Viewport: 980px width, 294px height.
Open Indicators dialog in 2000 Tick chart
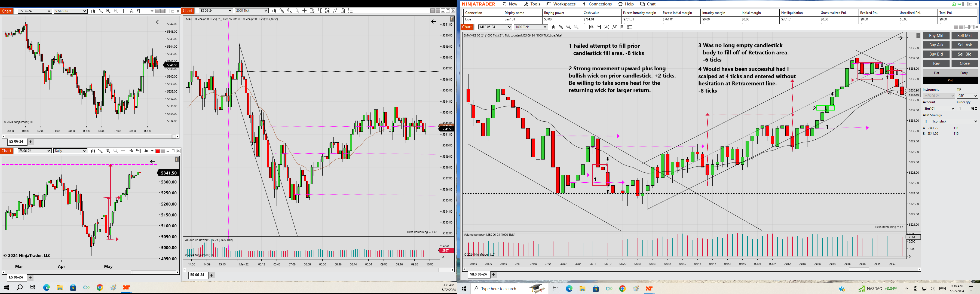point(327,11)
